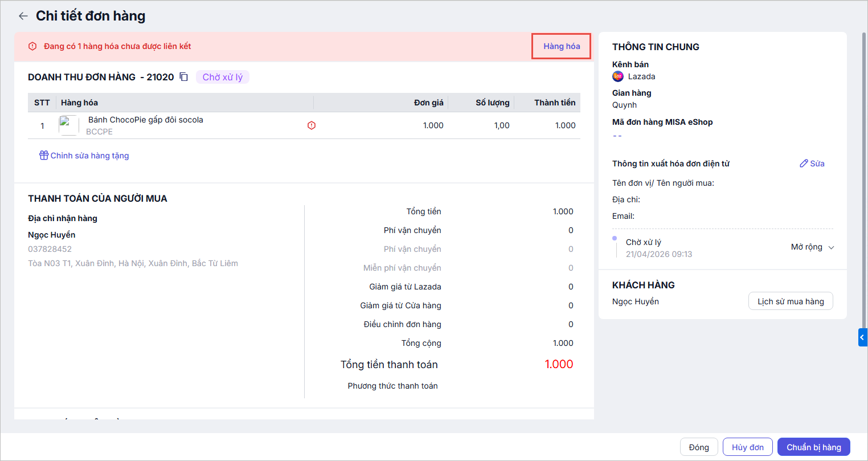Open the Hàng hóa link in the warning banner
The image size is (868, 461).
[562, 46]
